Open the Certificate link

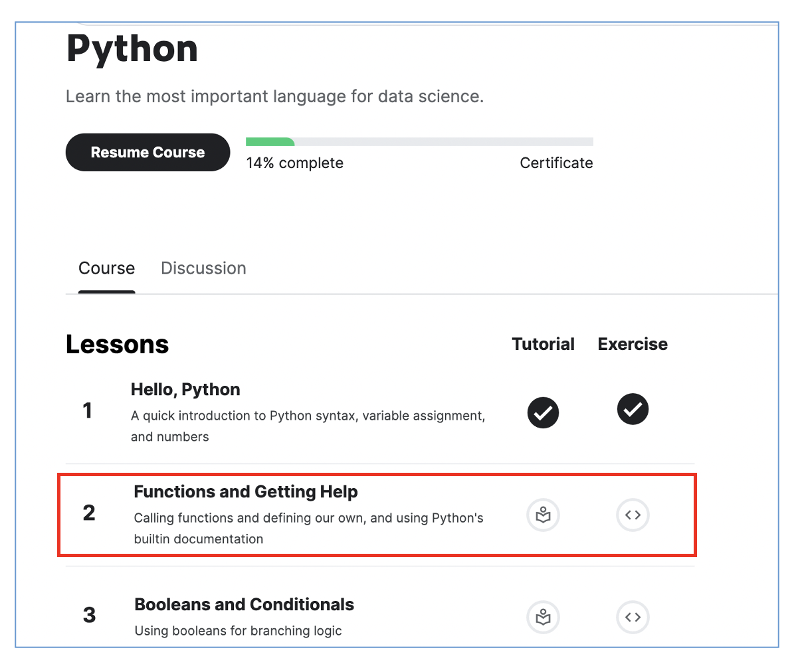coord(556,163)
